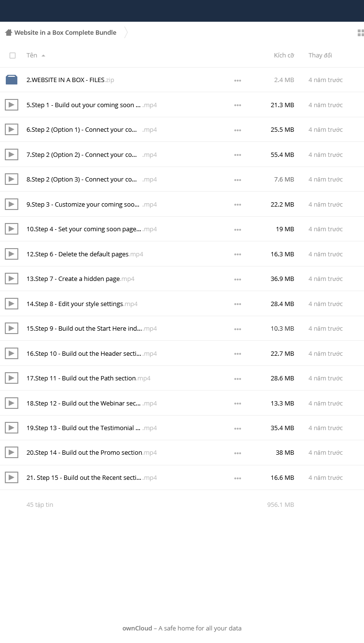Open 13.Step 7 - Create a hidden page.mp4
364x643 pixels.
click(x=80, y=279)
